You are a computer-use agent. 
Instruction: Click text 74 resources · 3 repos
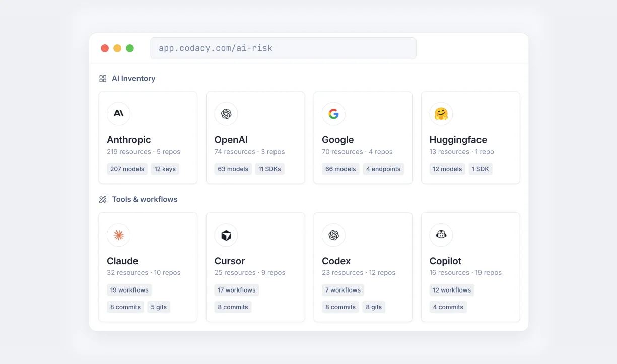[x=250, y=152]
